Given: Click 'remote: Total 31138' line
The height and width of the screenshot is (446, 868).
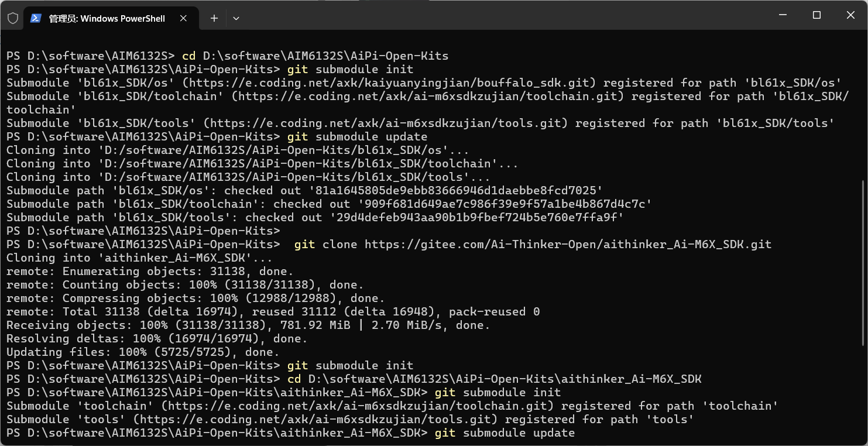Looking at the screenshot, I should pyautogui.click(x=273, y=311).
